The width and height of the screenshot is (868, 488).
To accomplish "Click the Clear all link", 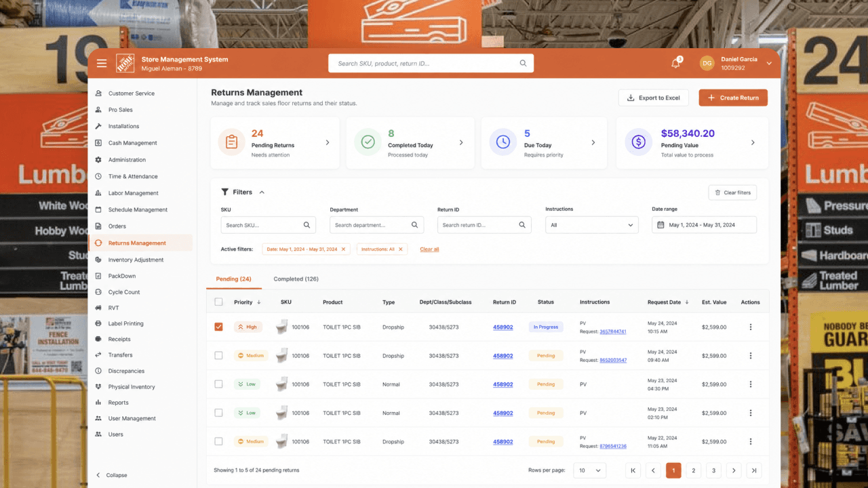I will (x=429, y=249).
